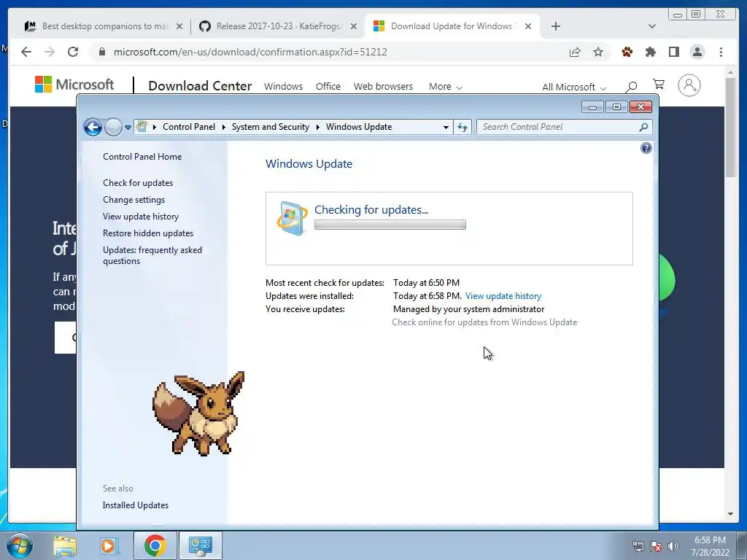Open Office menu on Download Center
Viewport: 747px width, 560px height.
tap(328, 87)
